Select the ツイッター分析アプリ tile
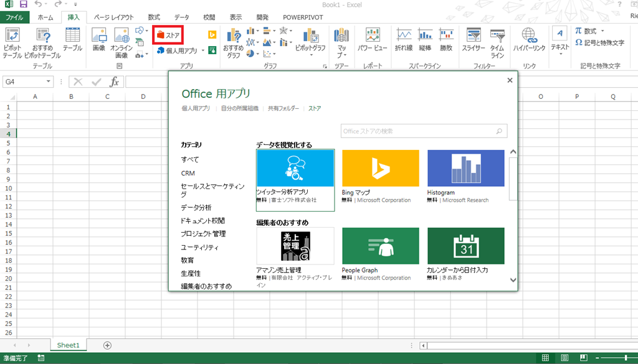This screenshot has height=364, width=638. pos(295,180)
